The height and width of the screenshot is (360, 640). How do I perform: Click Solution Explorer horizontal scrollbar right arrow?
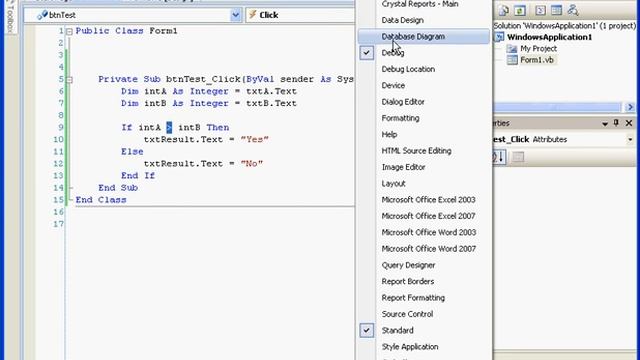point(630,107)
